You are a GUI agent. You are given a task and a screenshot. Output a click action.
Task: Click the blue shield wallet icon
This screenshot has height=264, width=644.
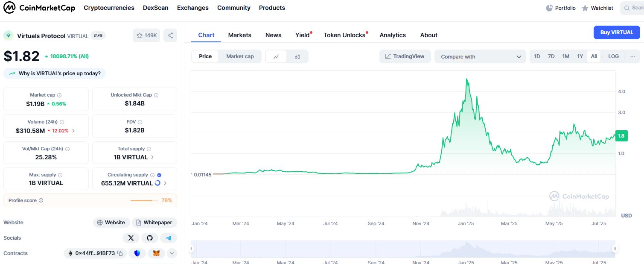pos(137,253)
